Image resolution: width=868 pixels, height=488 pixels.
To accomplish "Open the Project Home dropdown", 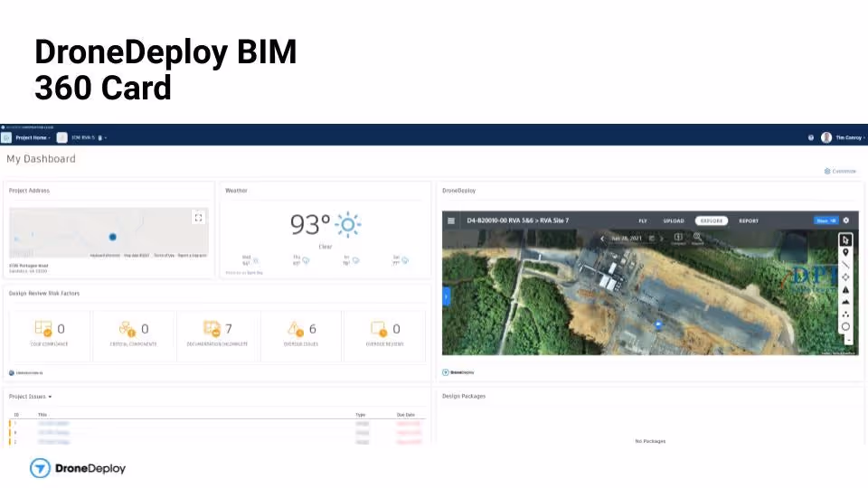I will coord(33,137).
